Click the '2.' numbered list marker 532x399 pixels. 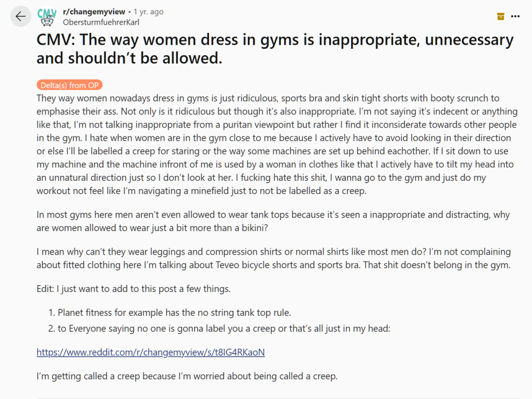[x=52, y=329]
